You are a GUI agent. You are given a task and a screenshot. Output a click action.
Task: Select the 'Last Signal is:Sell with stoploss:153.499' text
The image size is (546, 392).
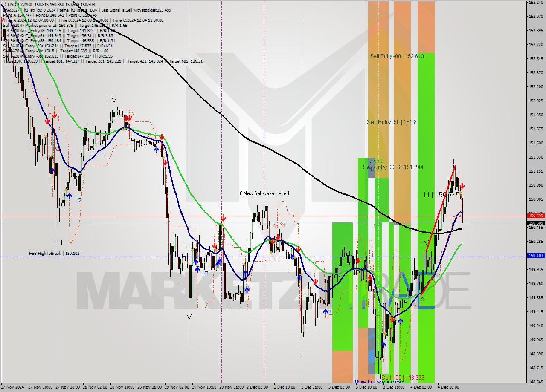(x=136, y=10)
